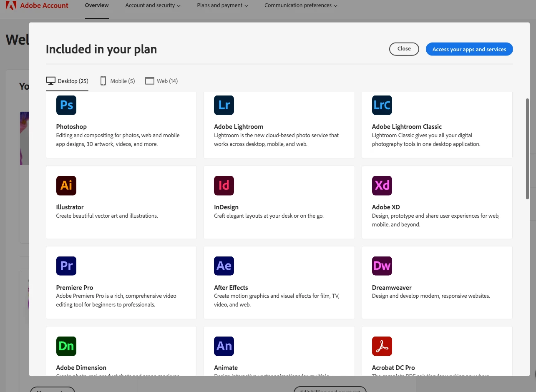Click the dialog's vertical scrollbar
The image size is (536, 392).
[x=527, y=148]
